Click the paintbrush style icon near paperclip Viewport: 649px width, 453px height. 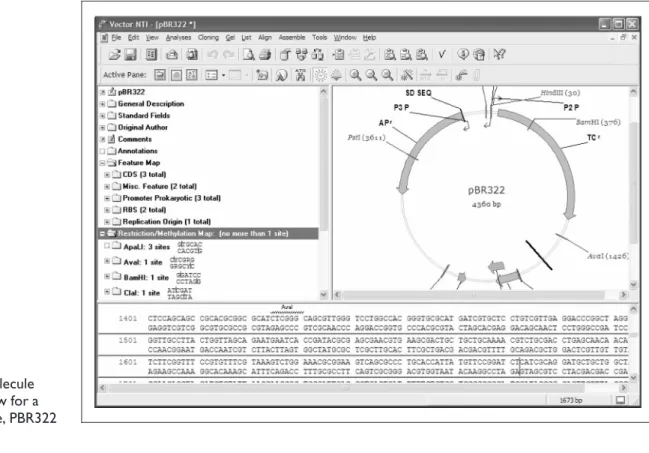click(x=461, y=75)
